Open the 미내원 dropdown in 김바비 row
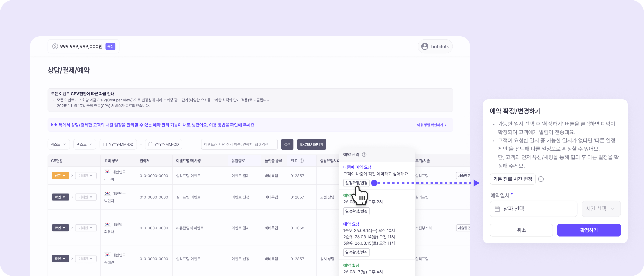Viewport: 644px width, 276px height. click(x=86, y=176)
